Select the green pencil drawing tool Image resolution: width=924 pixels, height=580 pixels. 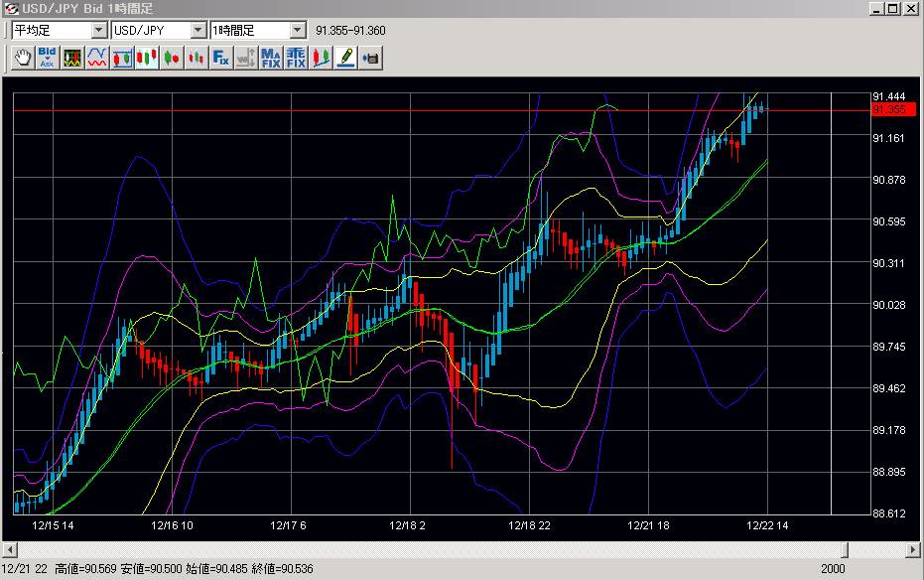(x=345, y=58)
